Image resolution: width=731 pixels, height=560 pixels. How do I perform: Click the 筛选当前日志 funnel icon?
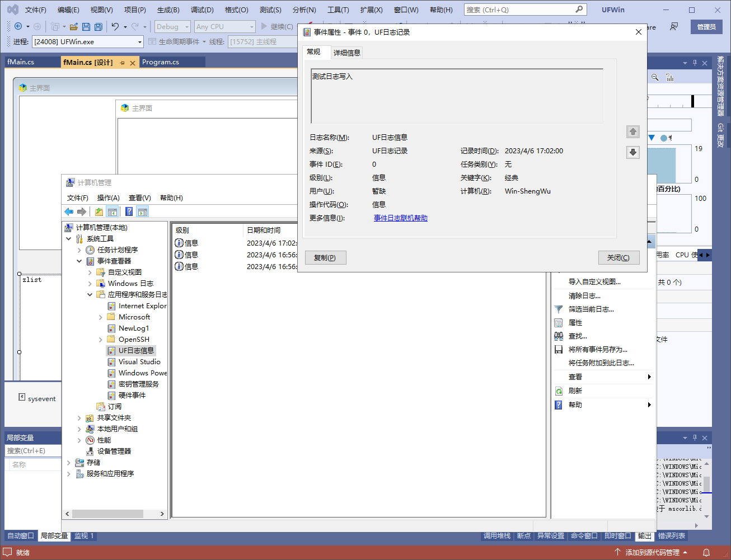click(x=559, y=309)
